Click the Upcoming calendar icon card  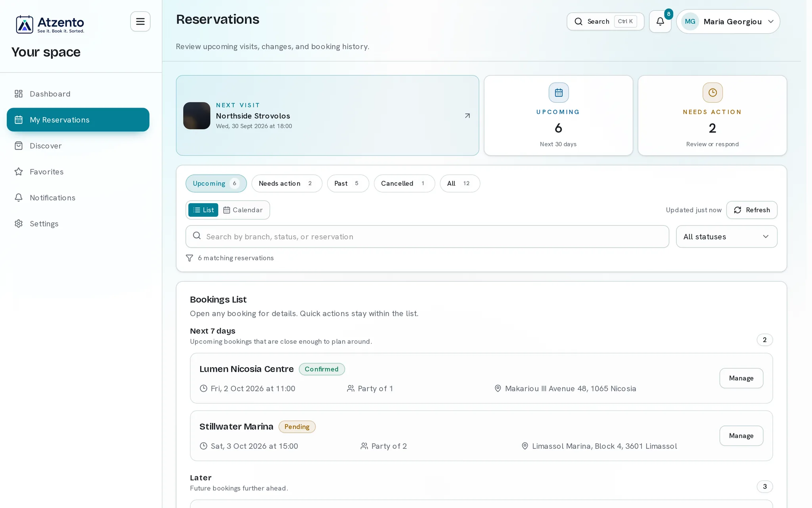(559, 92)
